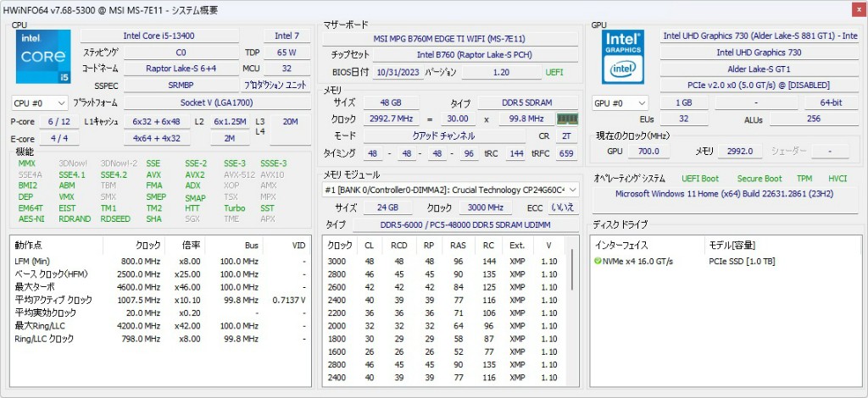Click the Alder Lake-S GT1 codename field
Screen dimensions: 868x398
759,69
